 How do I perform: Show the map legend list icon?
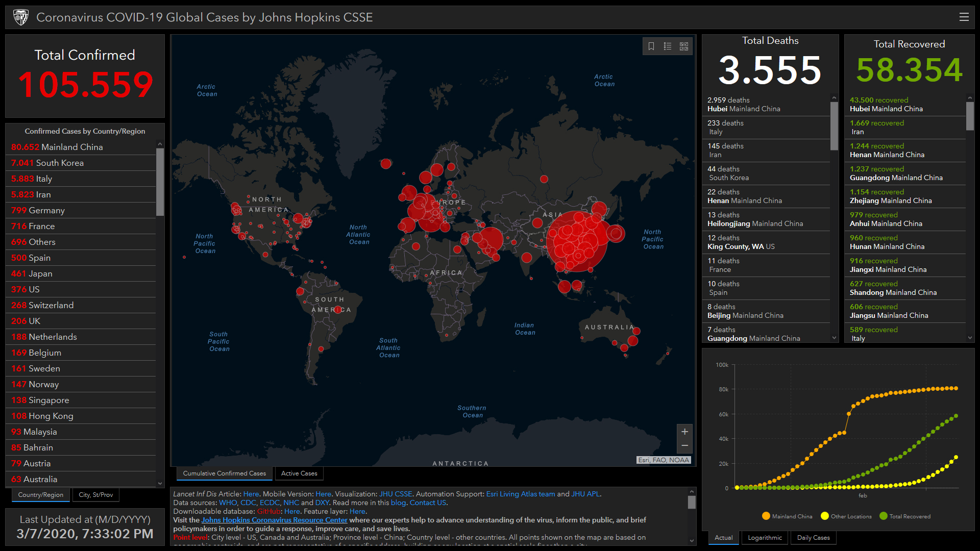668,46
